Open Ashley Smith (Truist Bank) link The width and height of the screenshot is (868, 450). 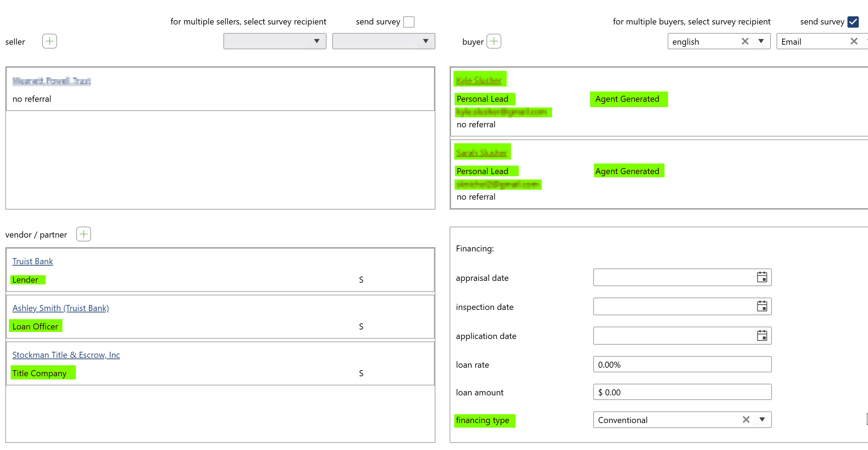61,308
